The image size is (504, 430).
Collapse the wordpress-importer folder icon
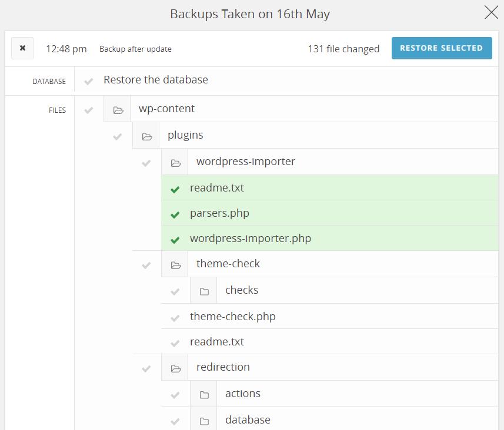175,163
